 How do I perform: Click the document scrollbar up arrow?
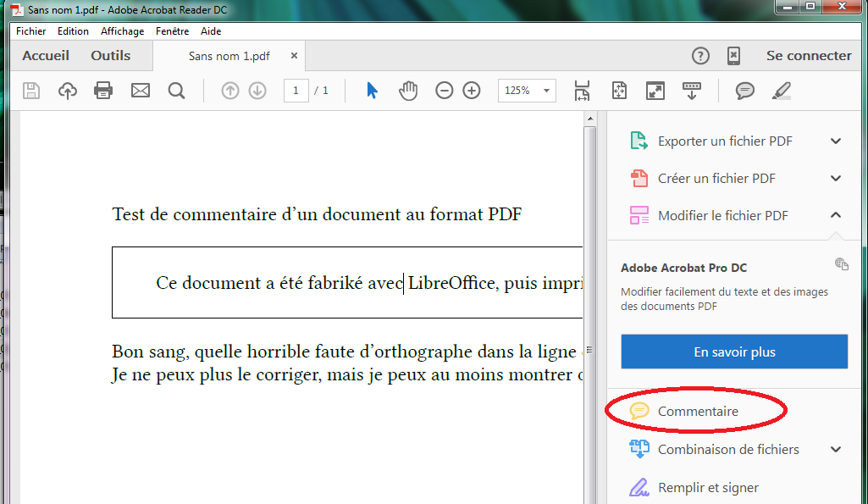pos(590,119)
